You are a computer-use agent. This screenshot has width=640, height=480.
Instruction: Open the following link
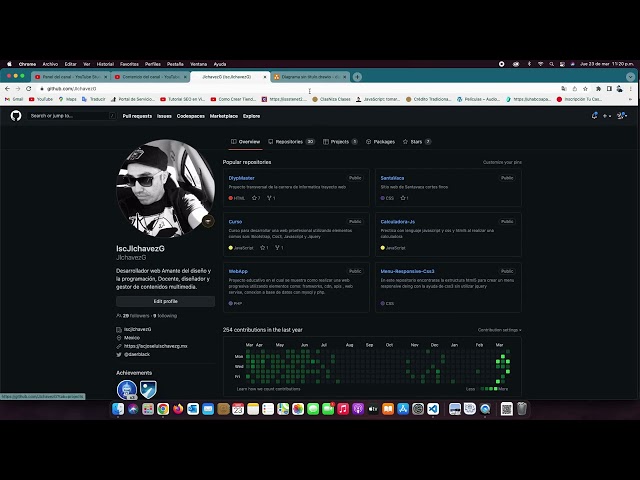pos(165,316)
